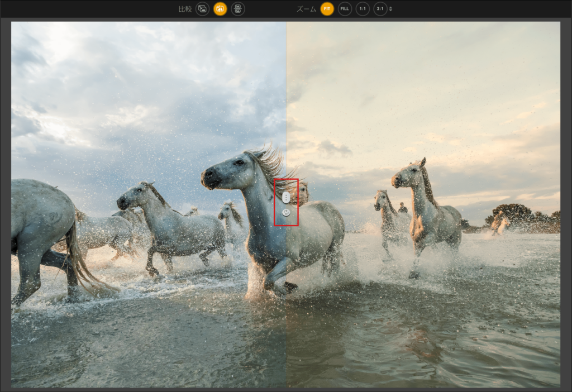Viewport: 572px width, 392px height.
Task: Select the split-screen compare mode icon
Action: pos(220,9)
